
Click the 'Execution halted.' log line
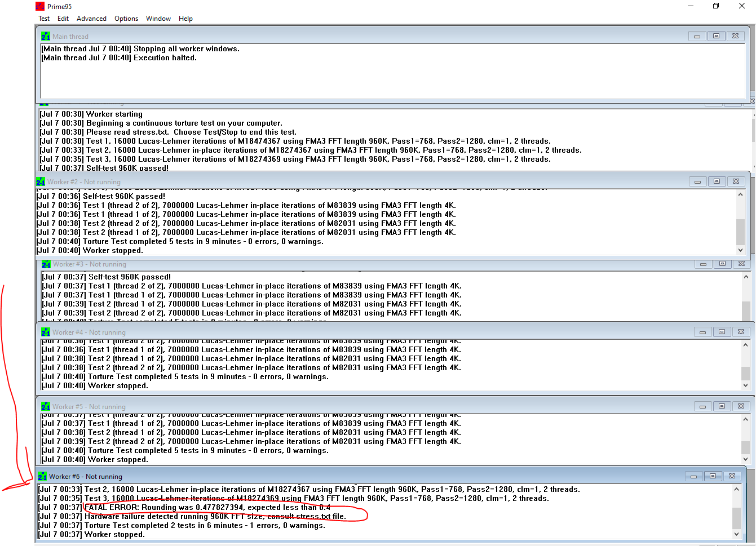point(119,58)
